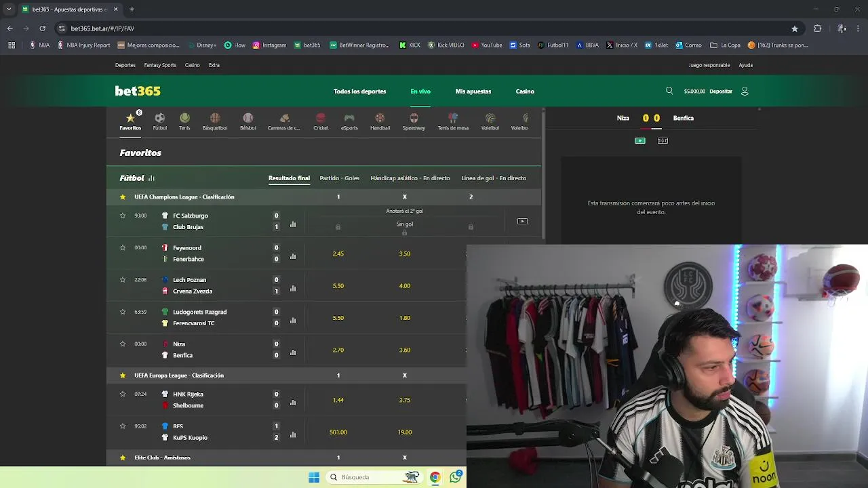Toggle favorite star for Lech Poznan match
Viewport: 868px width, 488px height.
[x=123, y=279]
